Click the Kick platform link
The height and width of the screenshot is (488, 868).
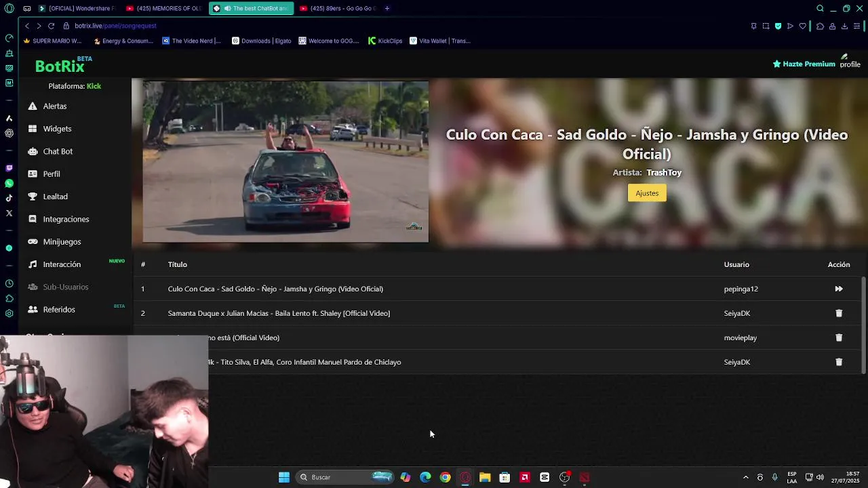pyautogui.click(x=94, y=86)
